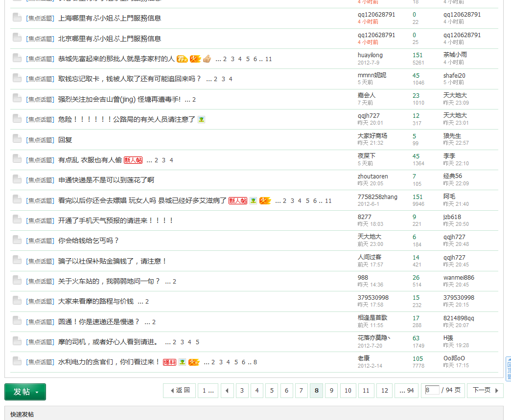The width and height of the screenshot is (511, 420).
Task: Click the next-page arrow after 下一页
Action: pos(497,391)
